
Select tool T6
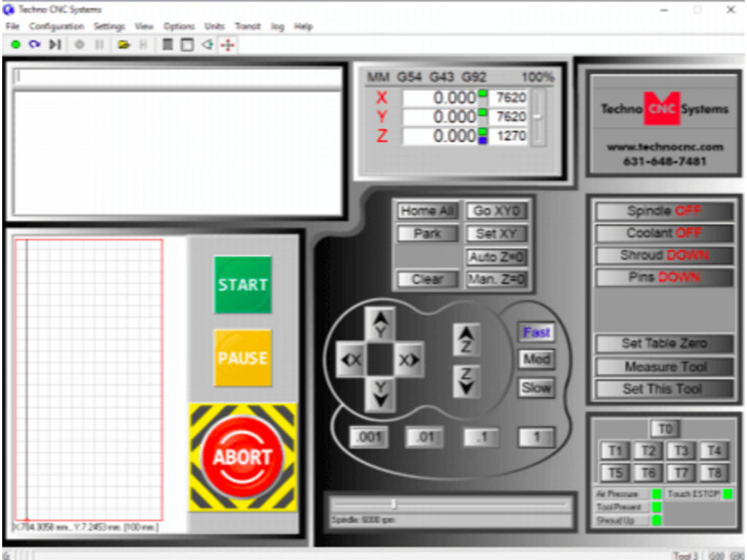[x=648, y=472]
